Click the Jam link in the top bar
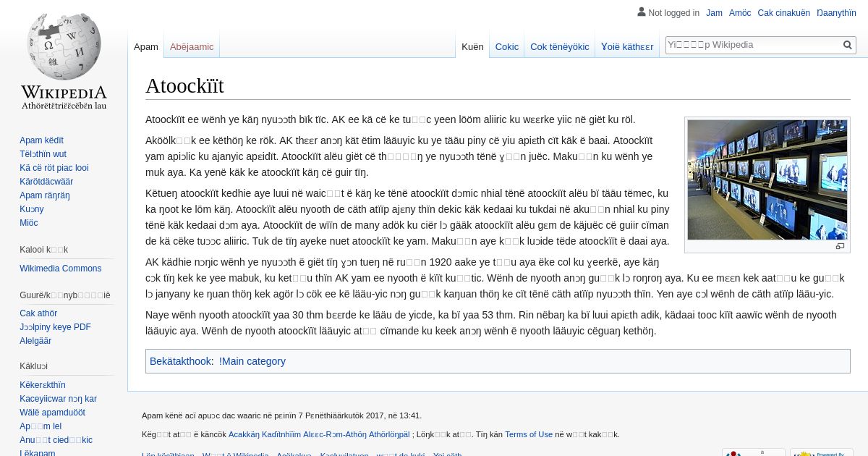Screen dimensions: 868x456 [714, 13]
